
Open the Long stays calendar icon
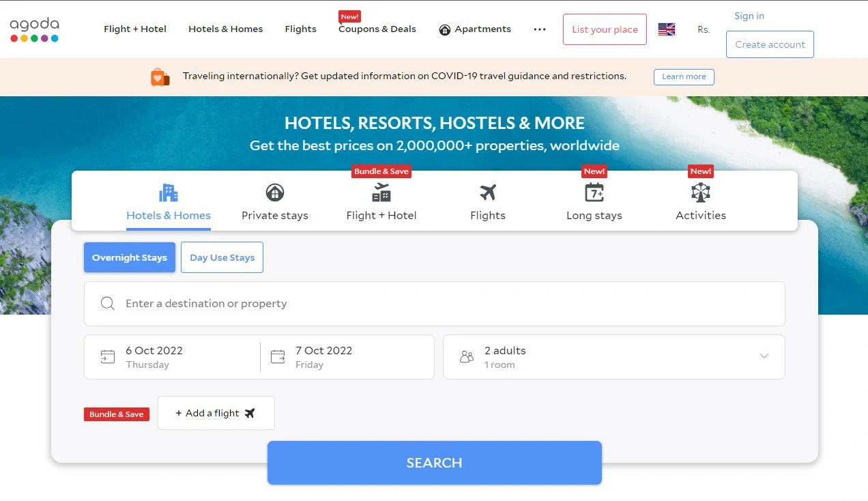pos(594,192)
